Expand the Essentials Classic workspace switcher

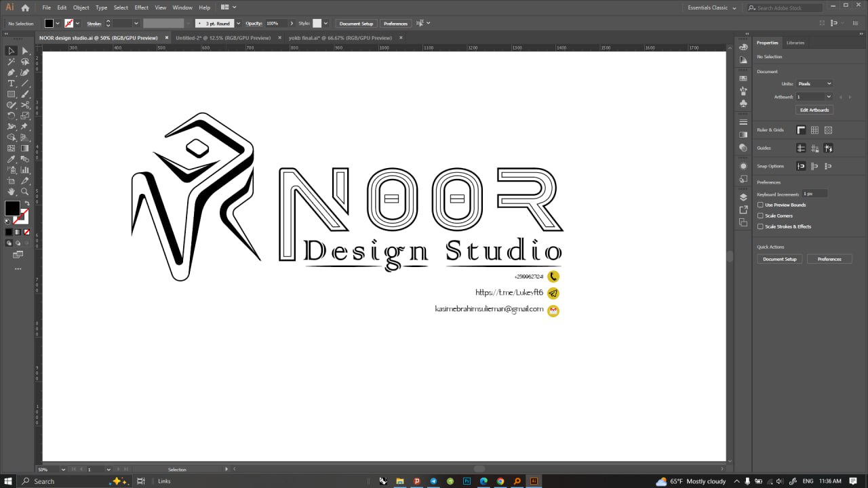click(x=711, y=7)
